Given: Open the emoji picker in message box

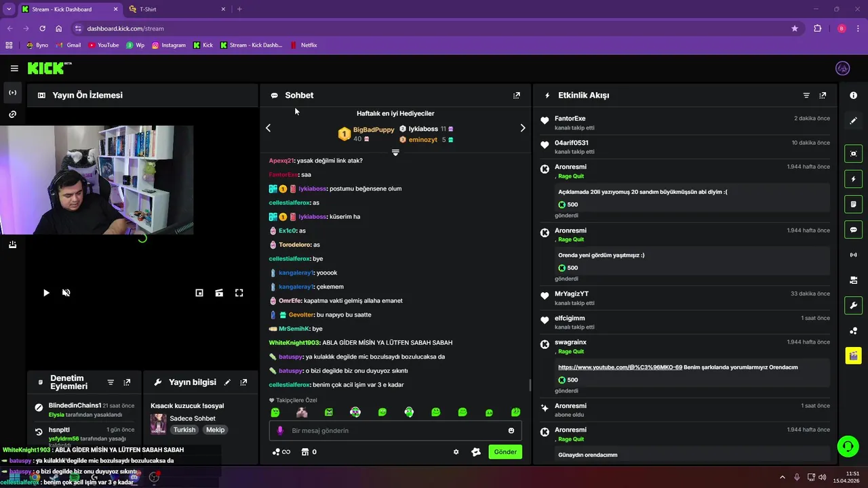Looking at the screenshot, I should click(511, 430).
